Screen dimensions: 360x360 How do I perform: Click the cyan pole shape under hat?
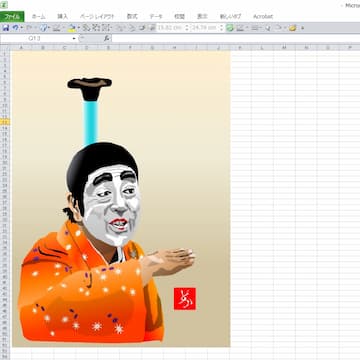90,122
